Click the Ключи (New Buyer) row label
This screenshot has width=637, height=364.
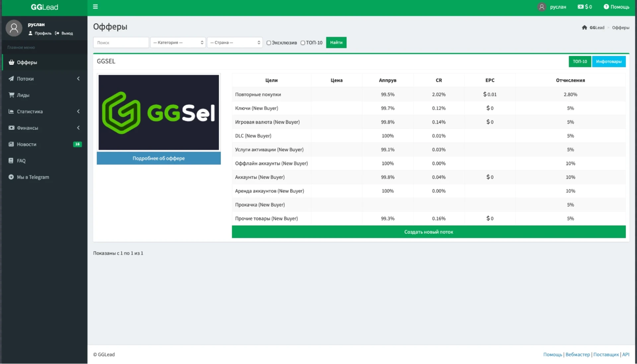[x=256, y=108]
